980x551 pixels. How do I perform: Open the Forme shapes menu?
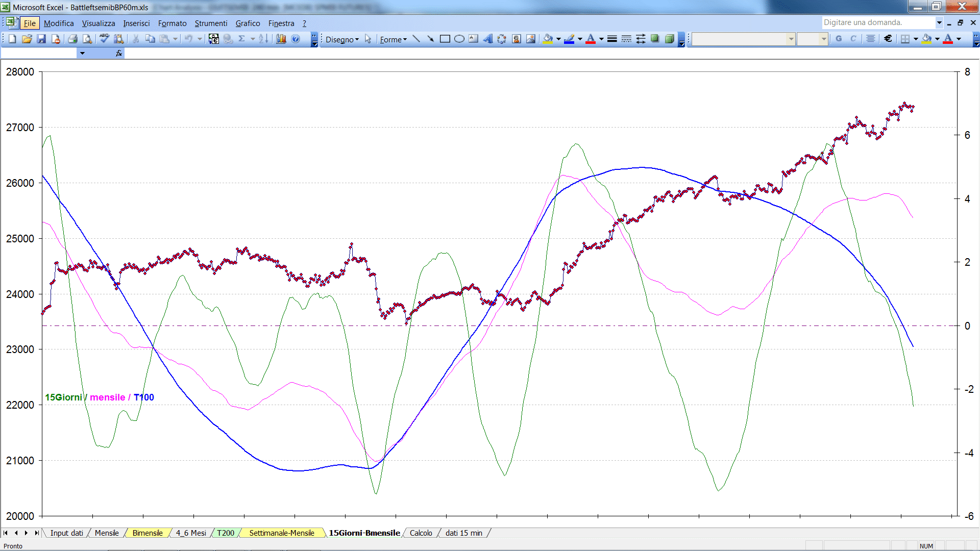(x=393, y=39)
